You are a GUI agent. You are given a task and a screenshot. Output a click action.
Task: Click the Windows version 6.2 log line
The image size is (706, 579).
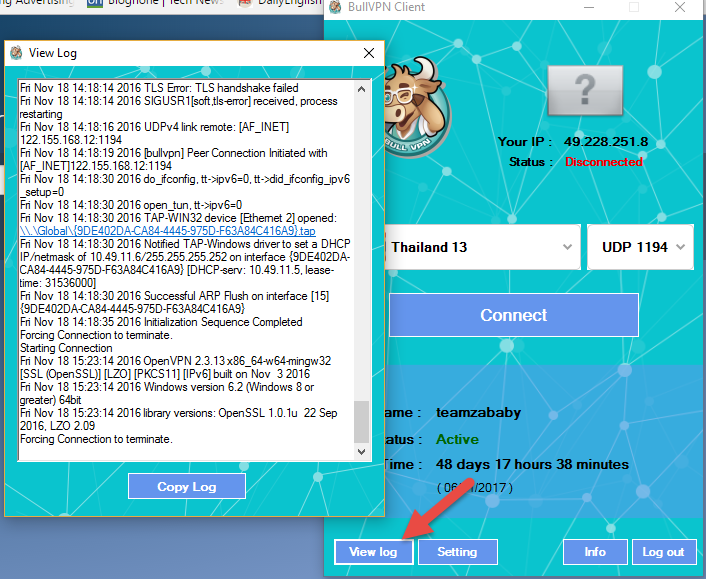tap(167, 394)
